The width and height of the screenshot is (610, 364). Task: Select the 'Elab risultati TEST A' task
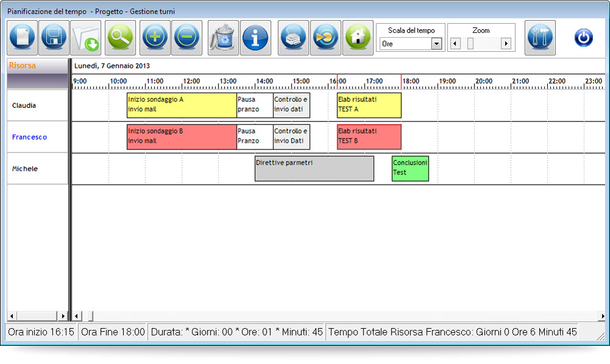[369, 105]
